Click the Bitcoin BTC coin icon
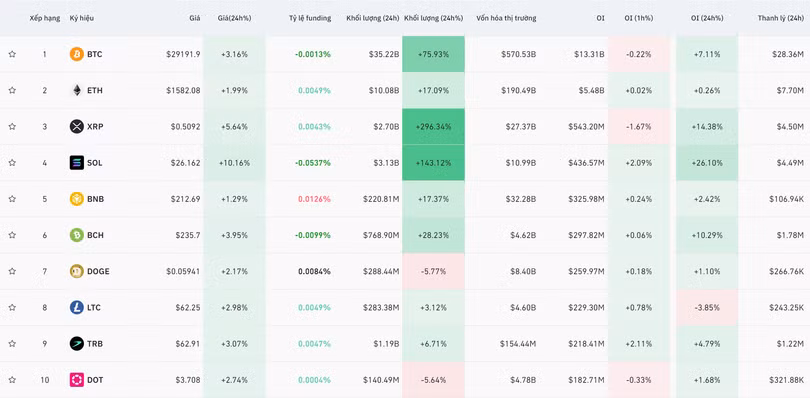 click(x=76, y=54)
